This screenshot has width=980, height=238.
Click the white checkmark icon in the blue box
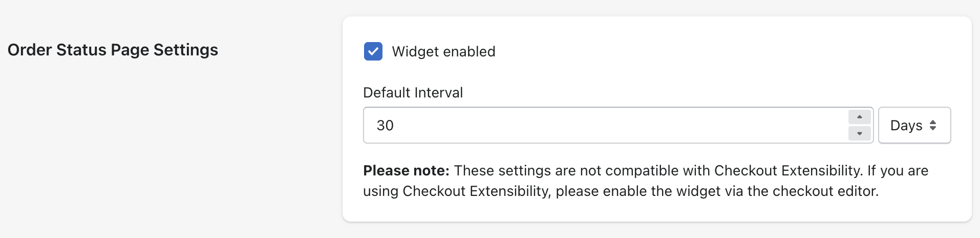[x=373, y=51]
